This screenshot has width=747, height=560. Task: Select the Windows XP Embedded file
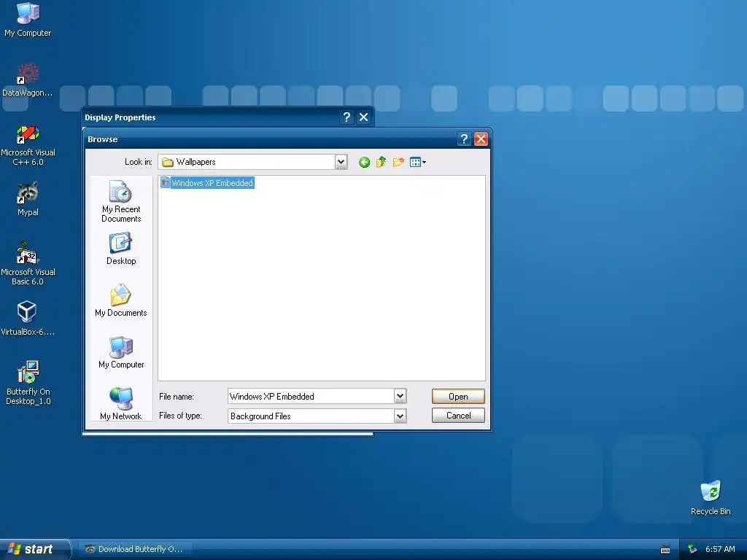(207, 183)
